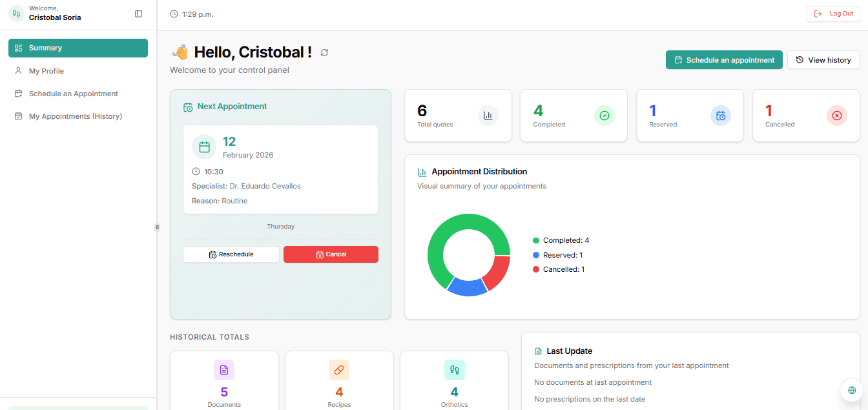Open My Profile from the sidebar
Viewport: 868px width, 410px height.
pyautogui.click(x=77, y=70)
